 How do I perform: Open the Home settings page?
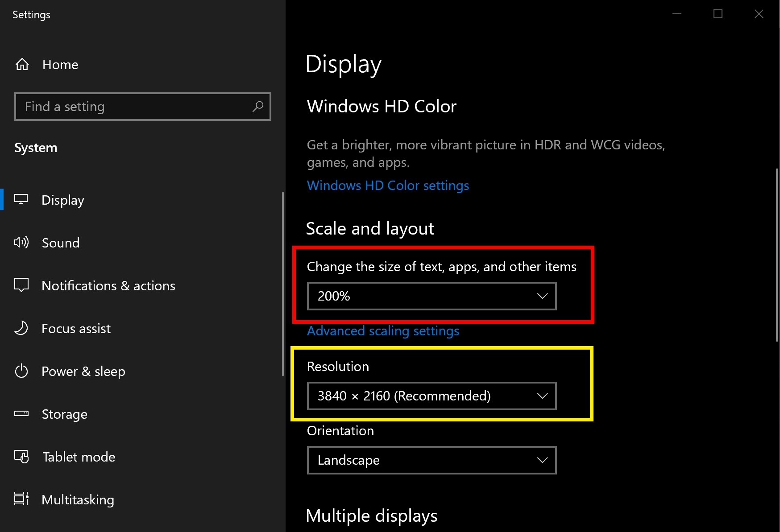coord(143,65)
